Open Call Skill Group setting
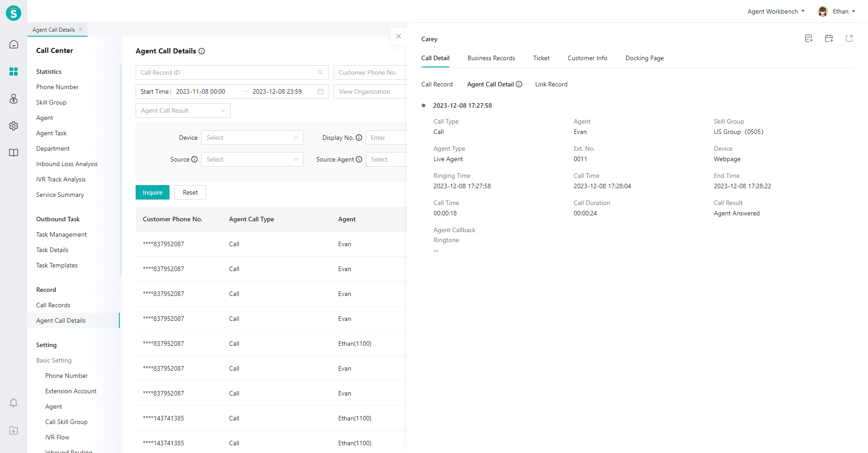868x453 pixels. click(x=66, y=422)
